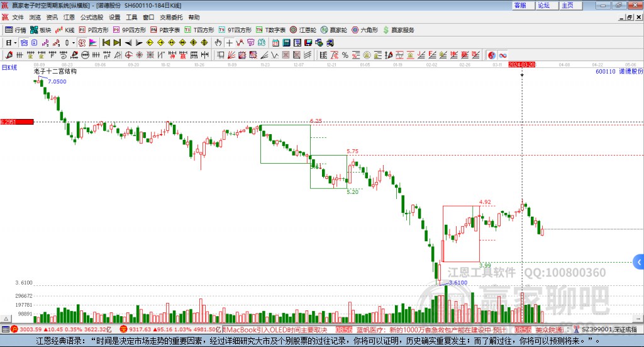Open the 资讯 menu

[x=52, y=17]
